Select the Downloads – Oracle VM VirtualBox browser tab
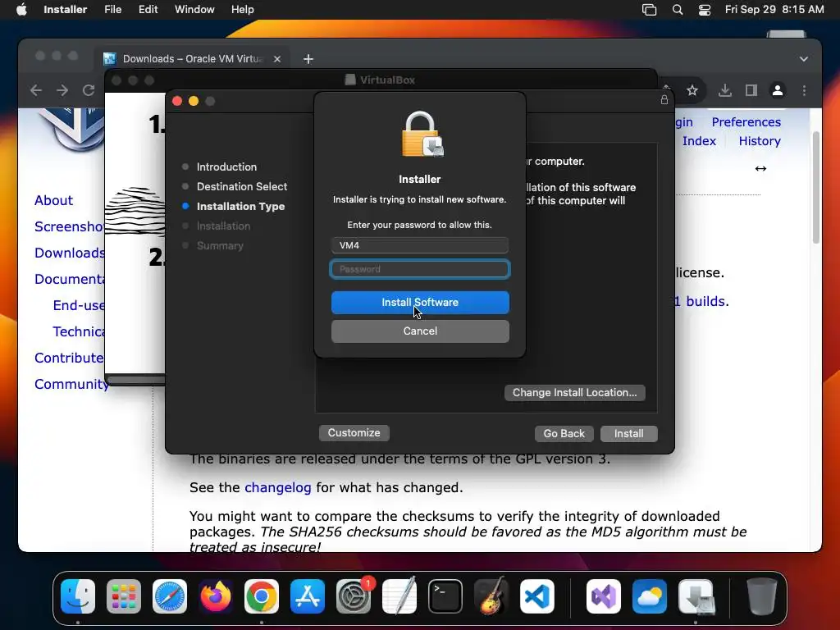The image size is (840, 630). (193, 59)
